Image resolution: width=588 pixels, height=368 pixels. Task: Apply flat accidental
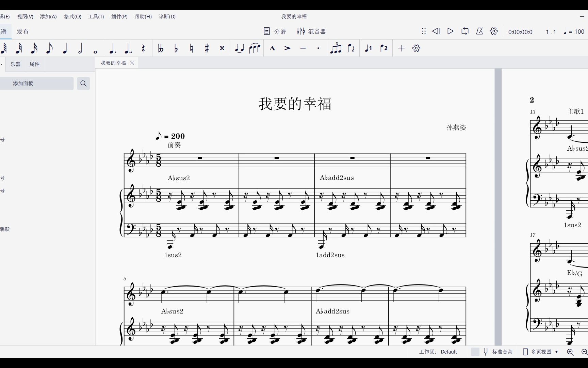(x=176, y=48)
